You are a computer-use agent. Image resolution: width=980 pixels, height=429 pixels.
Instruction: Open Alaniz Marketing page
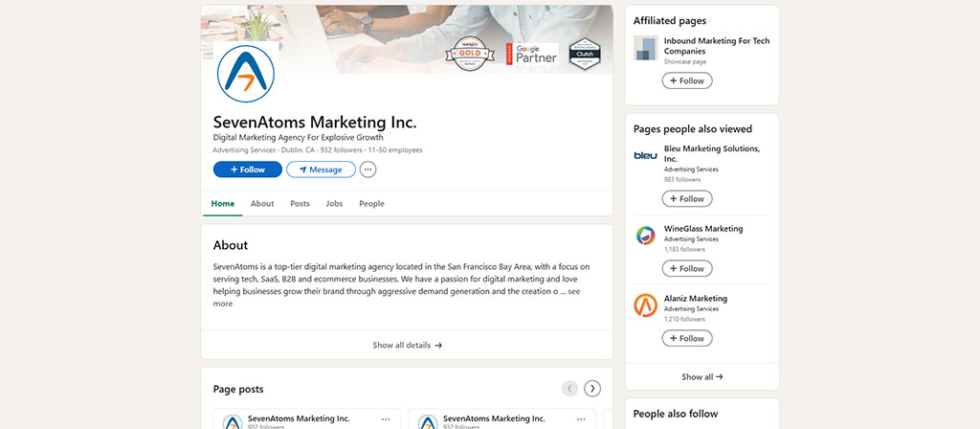[x=696, y=299]
